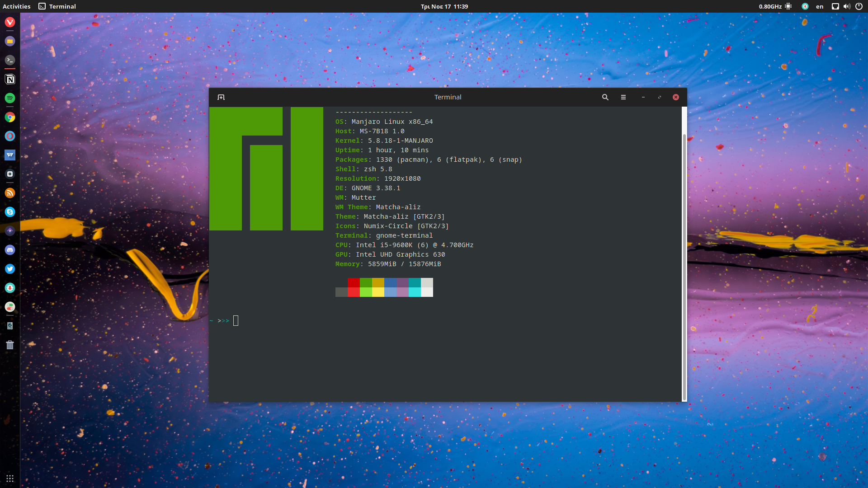The height and width of the screenshot is (488, 868).
Task: Click the Terminal window scrollbar
Action: (683, 253)
